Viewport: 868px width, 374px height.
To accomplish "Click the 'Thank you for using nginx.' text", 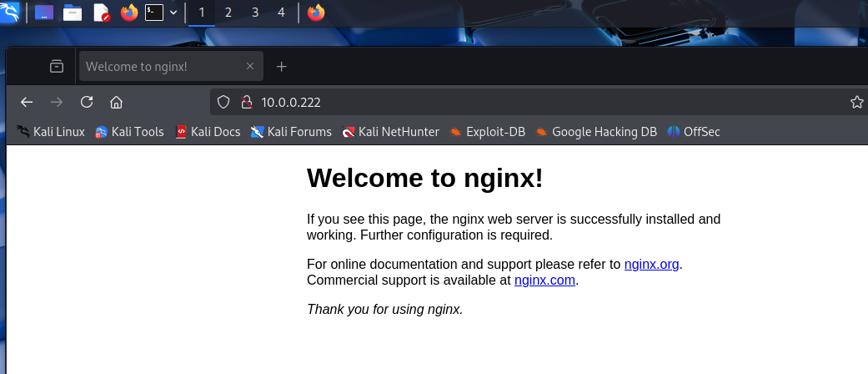I will pyautogui.click(x=384, y=309).
